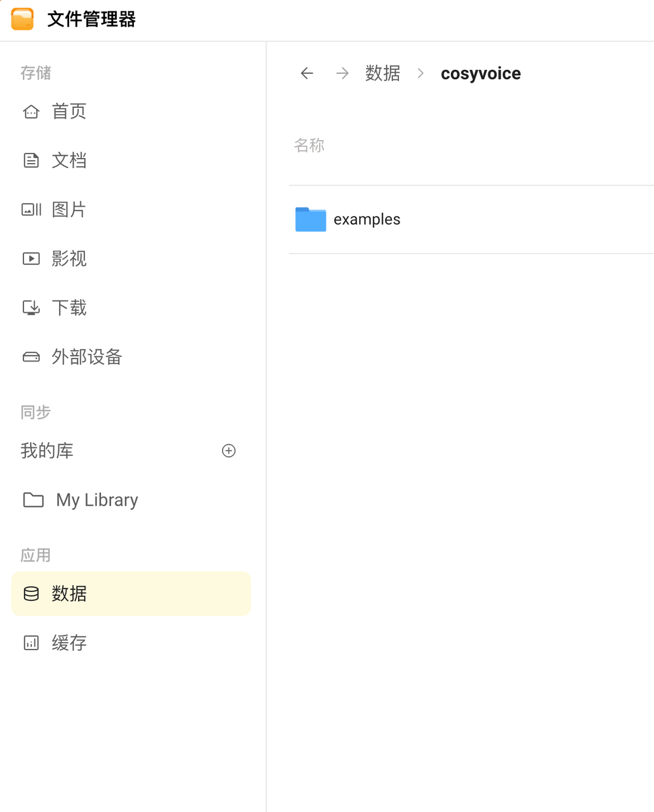The image size is (654, 812).
Task: Click the orange 文件管理器 app icon
Action: click(22, 19)
